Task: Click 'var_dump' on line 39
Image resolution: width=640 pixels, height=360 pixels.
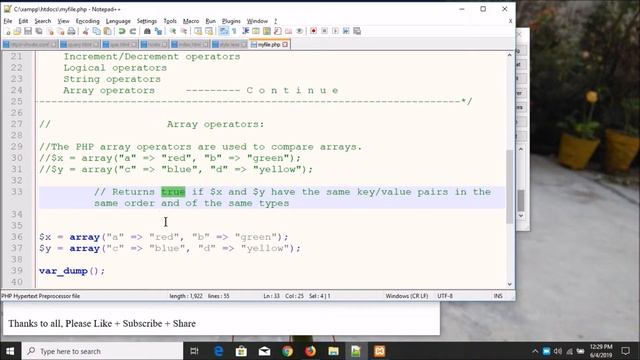Action: 63,271
